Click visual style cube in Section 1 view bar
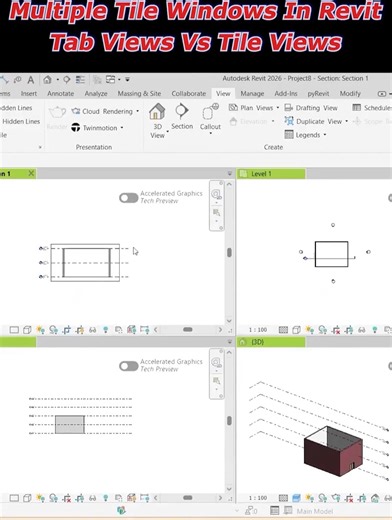392x520 pixels. (x=27, y=330)
